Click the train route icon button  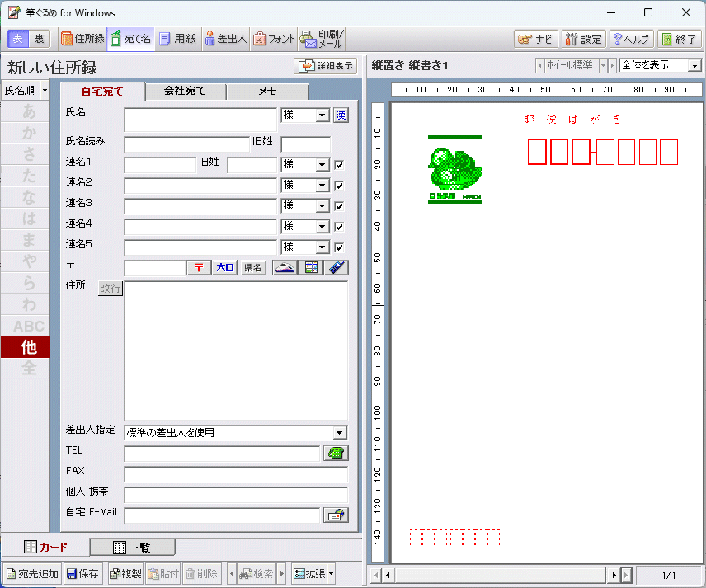pos(285,267)
